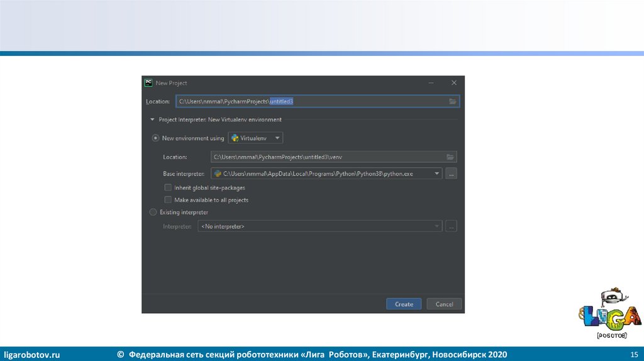Click the Liga Robotov logo
Image resolution: width=644 pixels, height=361 pixels.
pyautogui.click(x=610, y=313)
